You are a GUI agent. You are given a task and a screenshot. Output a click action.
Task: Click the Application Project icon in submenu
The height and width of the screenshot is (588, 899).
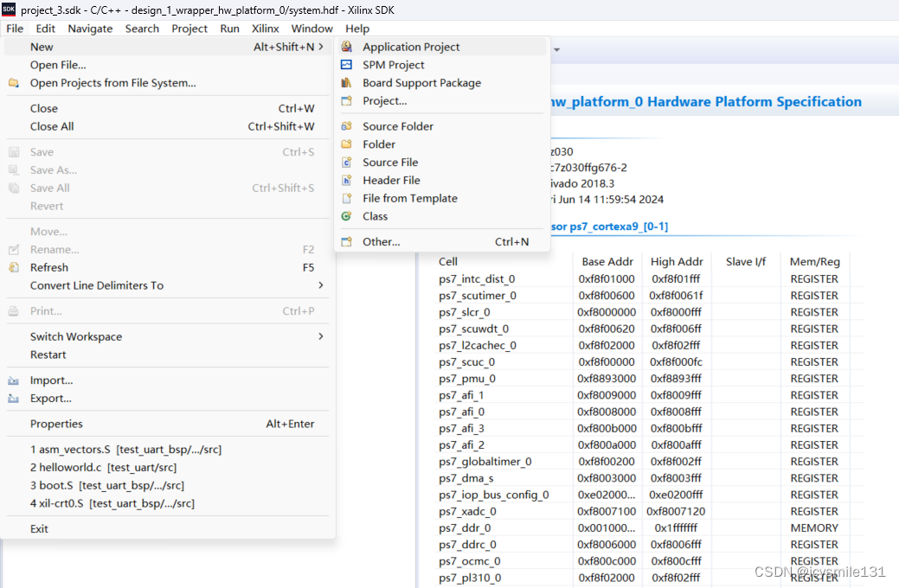346,47
